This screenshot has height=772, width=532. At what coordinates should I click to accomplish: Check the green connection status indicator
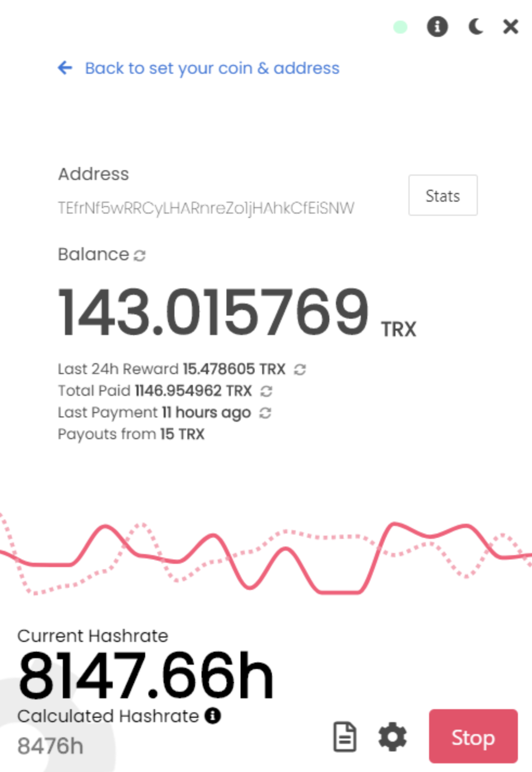pyautogui.click(x=400, y=26)
